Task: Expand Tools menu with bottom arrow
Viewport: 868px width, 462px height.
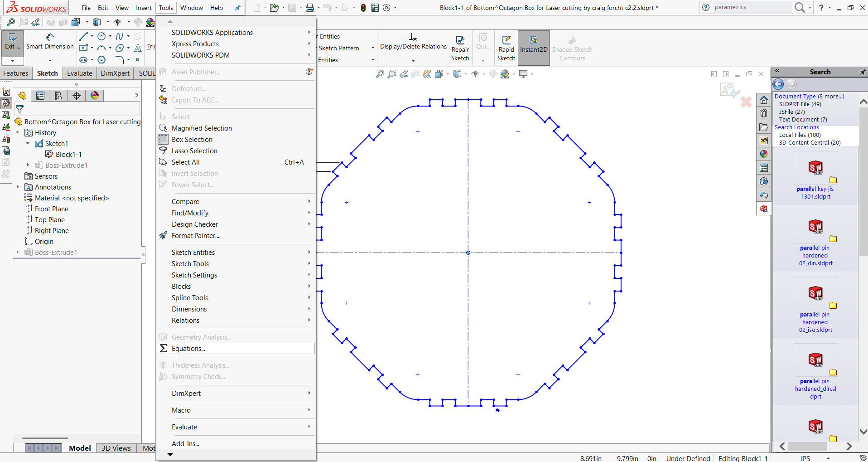Action: click(170, 454)
